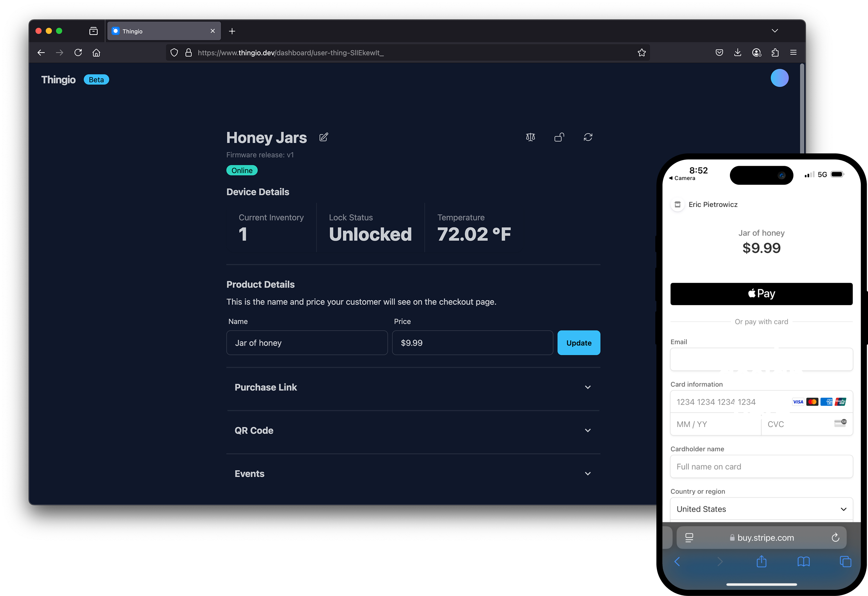
Task: Toggle the device lock icon
Action: [559, 137]
